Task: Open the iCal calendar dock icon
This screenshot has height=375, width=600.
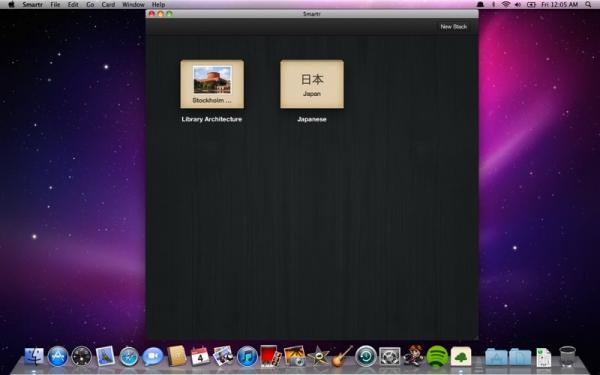Action: 200,357
